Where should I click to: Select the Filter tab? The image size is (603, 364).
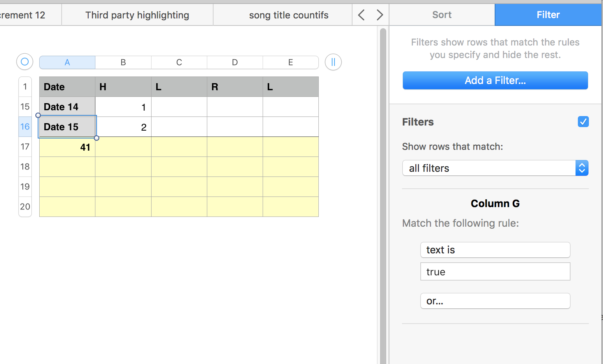coord(548,15)
